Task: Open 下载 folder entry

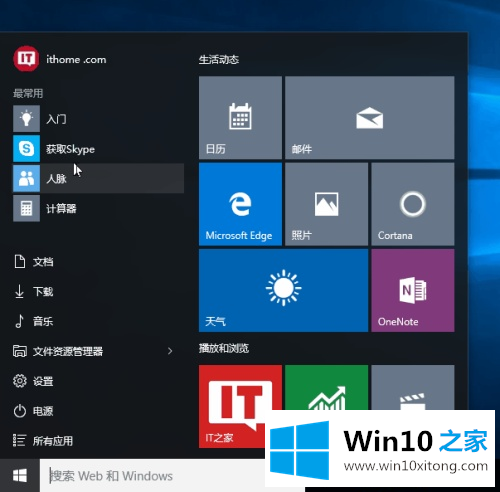Action: point(98,291)
